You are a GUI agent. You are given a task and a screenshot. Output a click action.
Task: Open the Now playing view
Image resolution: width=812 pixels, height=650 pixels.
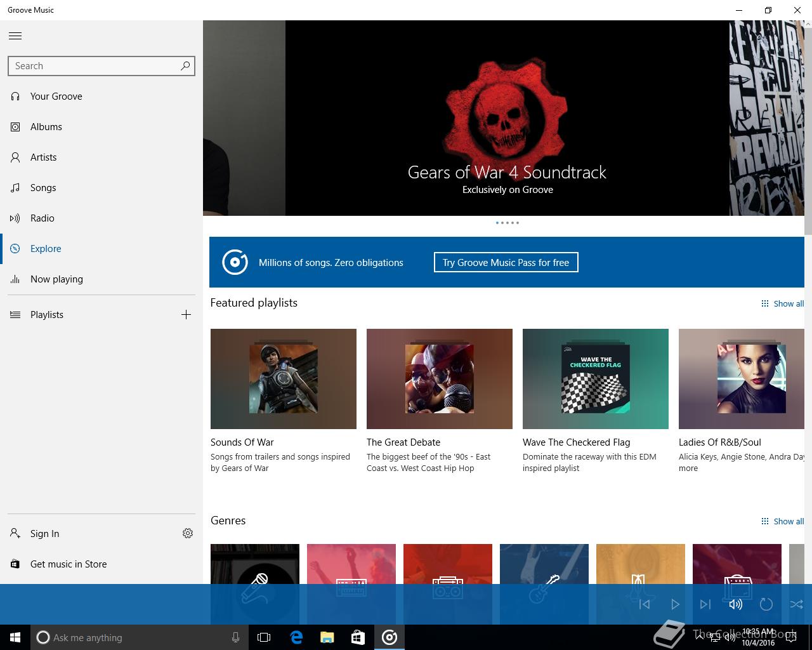(101, 279)
